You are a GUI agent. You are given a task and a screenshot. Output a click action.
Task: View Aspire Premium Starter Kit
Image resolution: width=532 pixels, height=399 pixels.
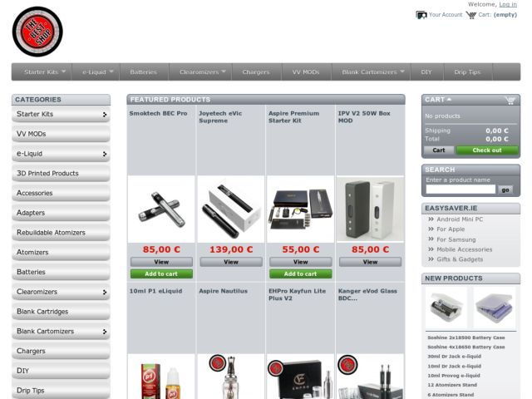pyautogui.click(x=301, y=262)
